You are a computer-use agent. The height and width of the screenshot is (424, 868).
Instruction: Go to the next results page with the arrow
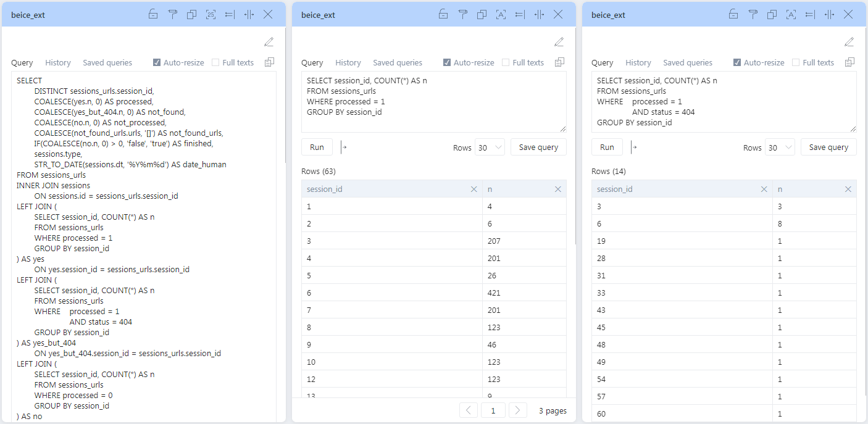[518, 410]
